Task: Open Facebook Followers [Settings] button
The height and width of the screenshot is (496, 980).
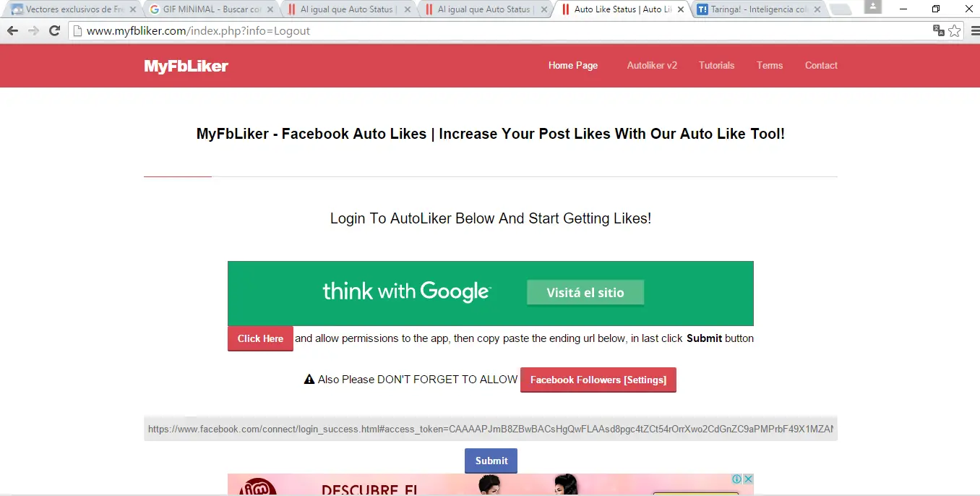Action: tap(598, 380)
